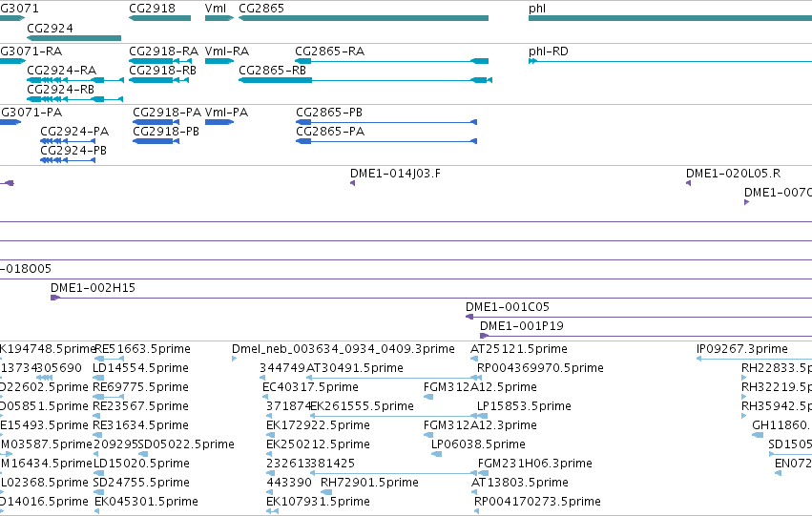Click EST RE31634.5prime
812x516 pixels.
[x=98, y=435]
